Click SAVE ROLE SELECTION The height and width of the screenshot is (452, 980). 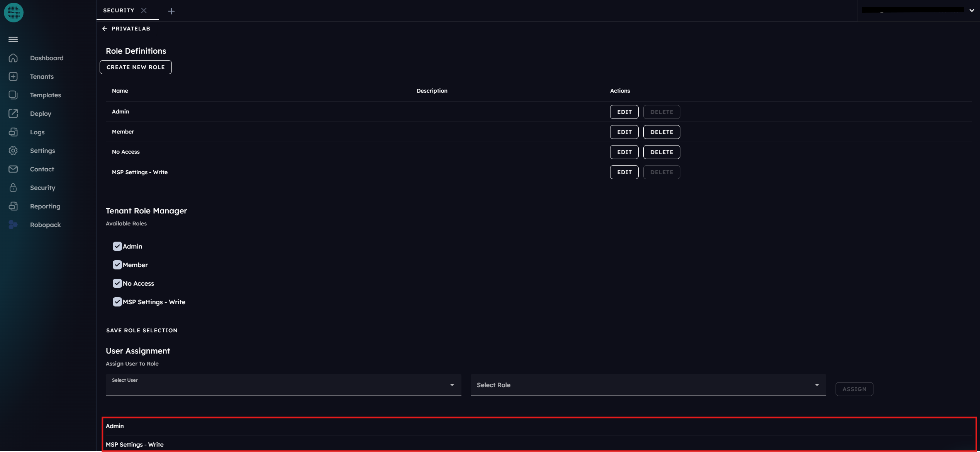click(x=142, y=330)
